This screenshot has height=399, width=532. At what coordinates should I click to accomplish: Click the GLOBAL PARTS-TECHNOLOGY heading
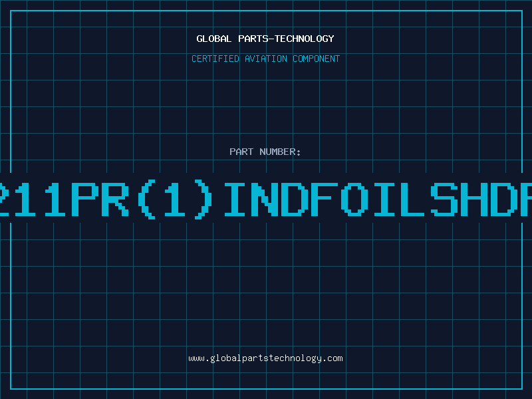click(x=265, y=39)
